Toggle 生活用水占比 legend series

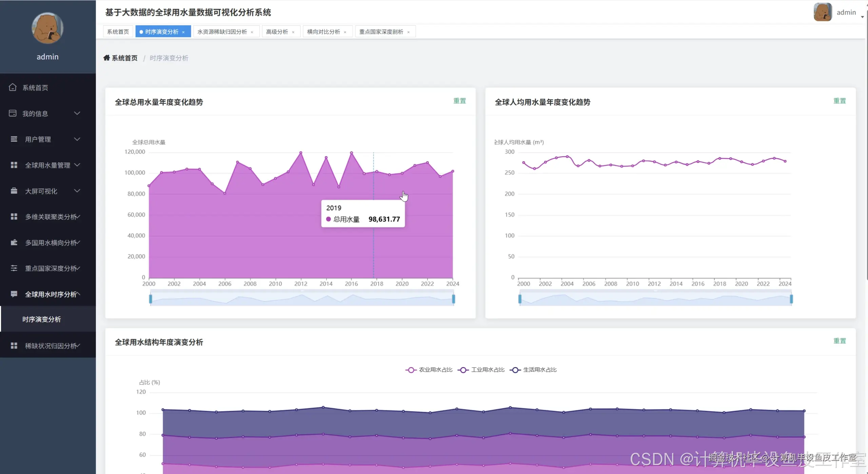[533, 370]
